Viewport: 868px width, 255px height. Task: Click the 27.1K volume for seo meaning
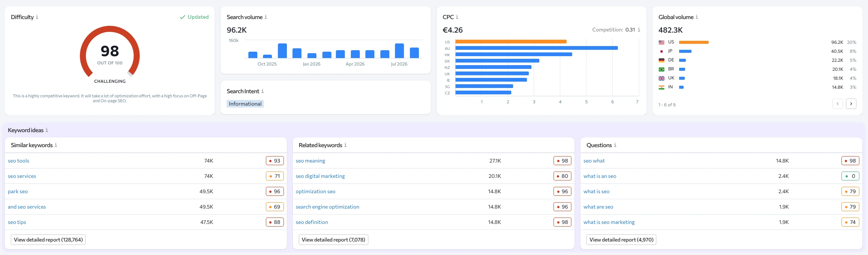pos(495,161)
